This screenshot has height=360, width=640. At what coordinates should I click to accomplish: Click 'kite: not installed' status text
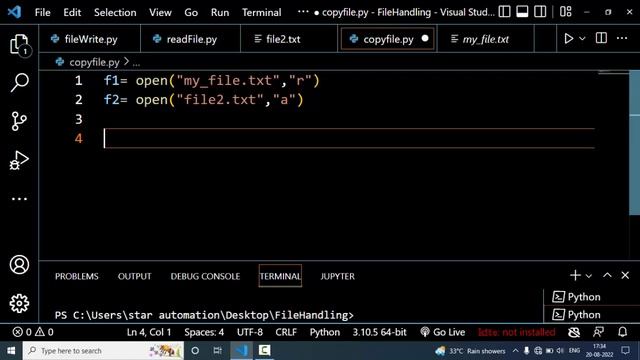click(516, 332)
